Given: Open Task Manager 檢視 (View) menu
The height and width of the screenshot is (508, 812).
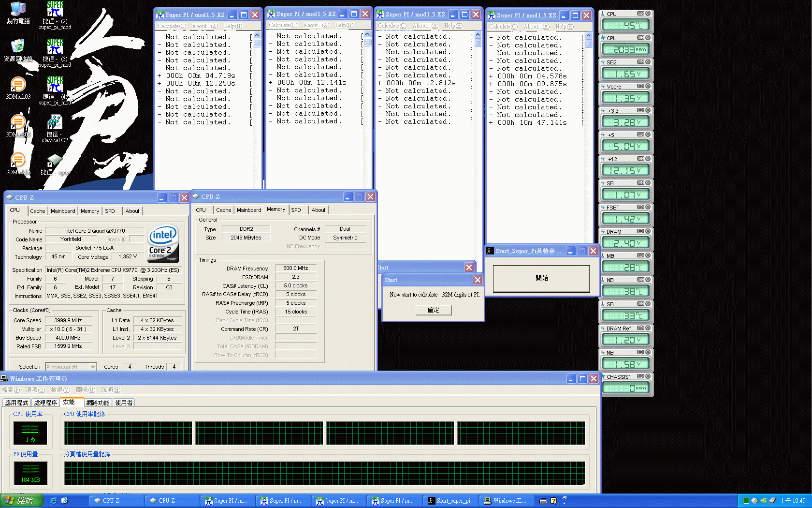Looking at the screenshot, I should pos(60,390).
